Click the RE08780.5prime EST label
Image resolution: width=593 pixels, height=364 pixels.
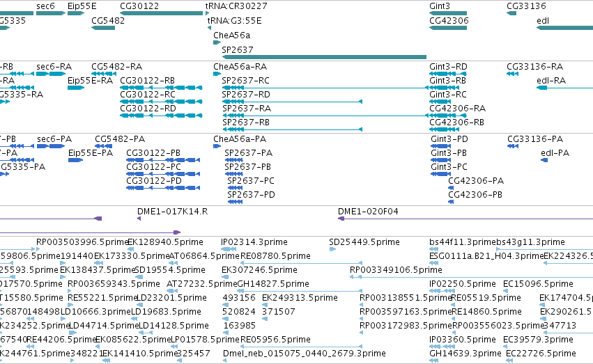[x=275, y=256]
